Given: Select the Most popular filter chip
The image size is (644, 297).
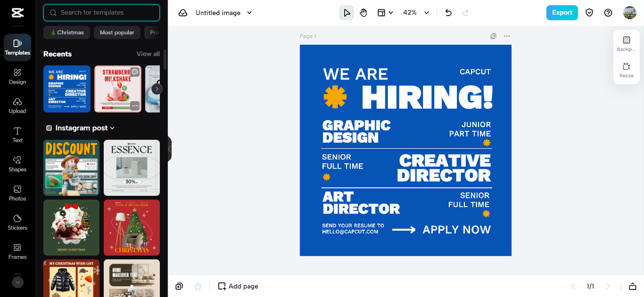Looking at the screenshot, I should point(117,33).
